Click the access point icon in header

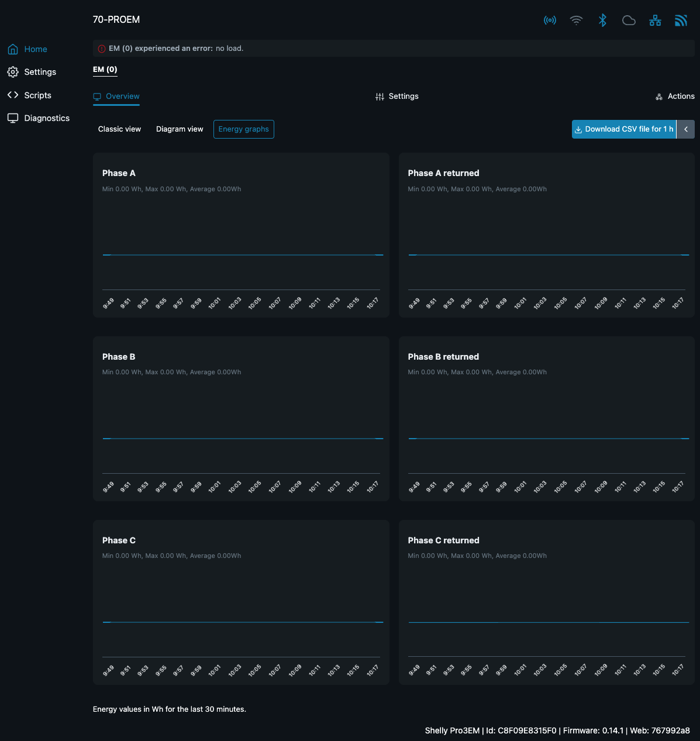[x=550, y=20]
